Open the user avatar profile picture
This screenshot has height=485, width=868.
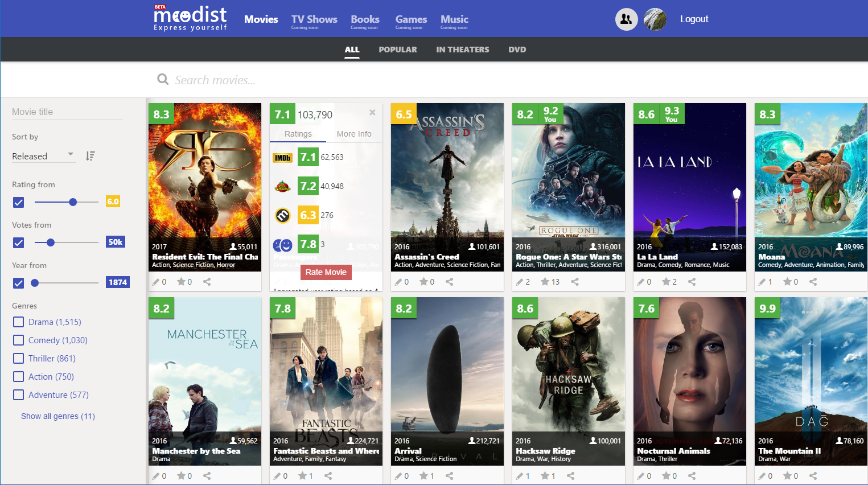[655, 19]
